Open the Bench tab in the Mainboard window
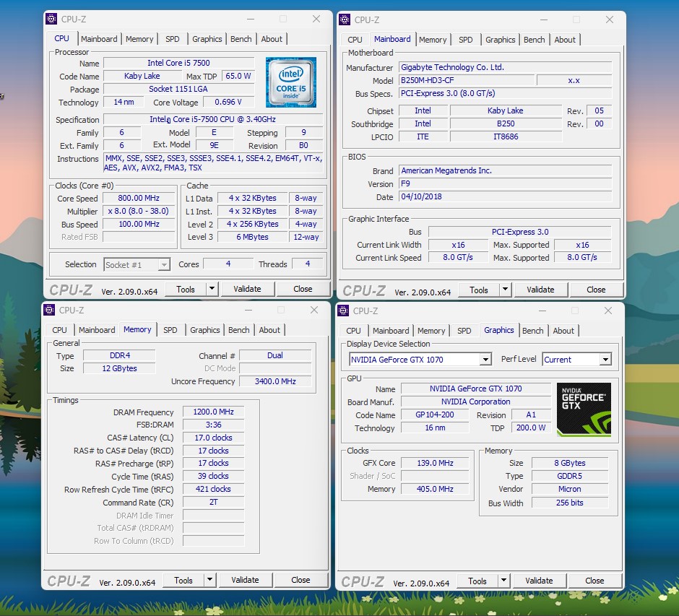This screenshot has width=679, height=616. [x=535, y=40]
